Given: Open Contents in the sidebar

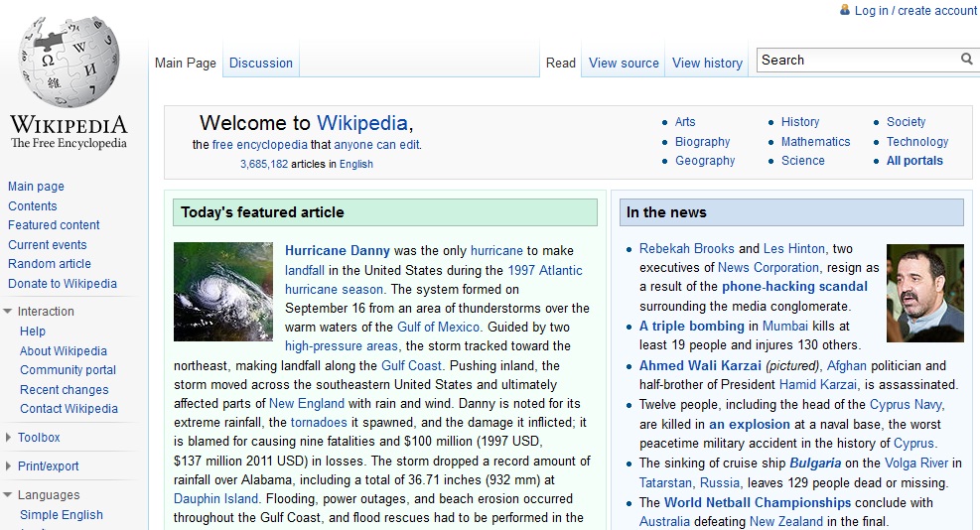Looking at the screenshot, I should click(x=32, y=206).
